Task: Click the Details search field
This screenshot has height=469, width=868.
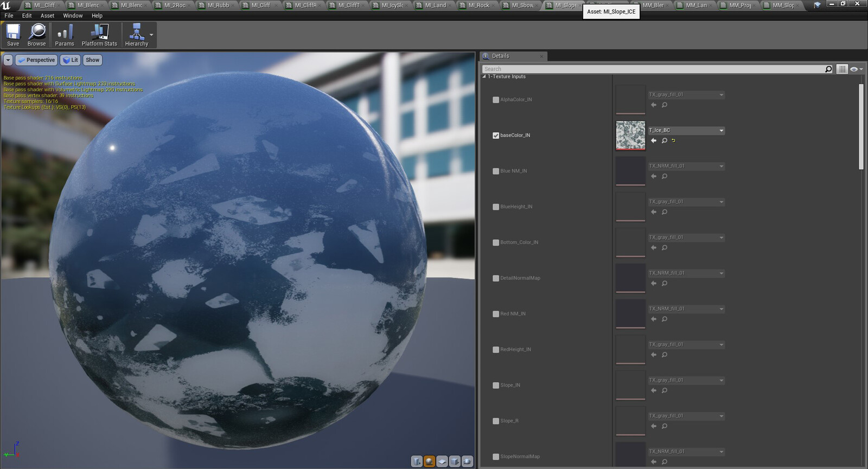Action: (x=653, y=69)
